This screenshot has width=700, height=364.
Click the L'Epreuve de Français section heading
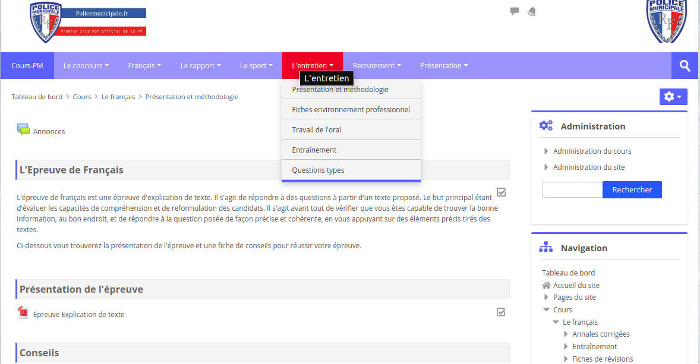(71, 170)
